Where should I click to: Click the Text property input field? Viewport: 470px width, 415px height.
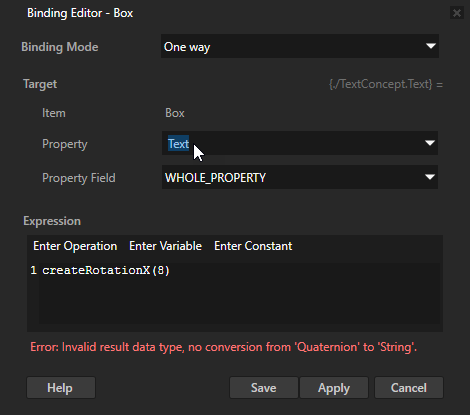pyautogui.click(x=300, y=143)
